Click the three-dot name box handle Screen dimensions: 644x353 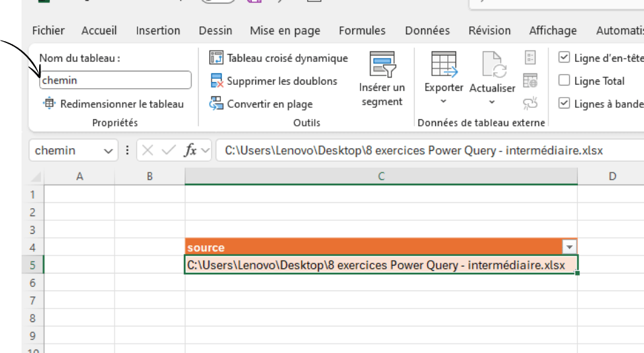click(127, 150)
